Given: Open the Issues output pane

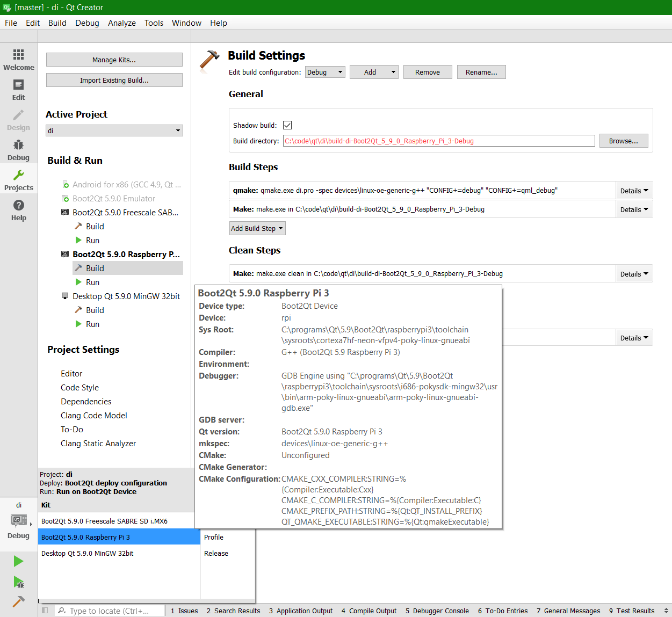Looking at the screenshot, I should coord(184,611).
